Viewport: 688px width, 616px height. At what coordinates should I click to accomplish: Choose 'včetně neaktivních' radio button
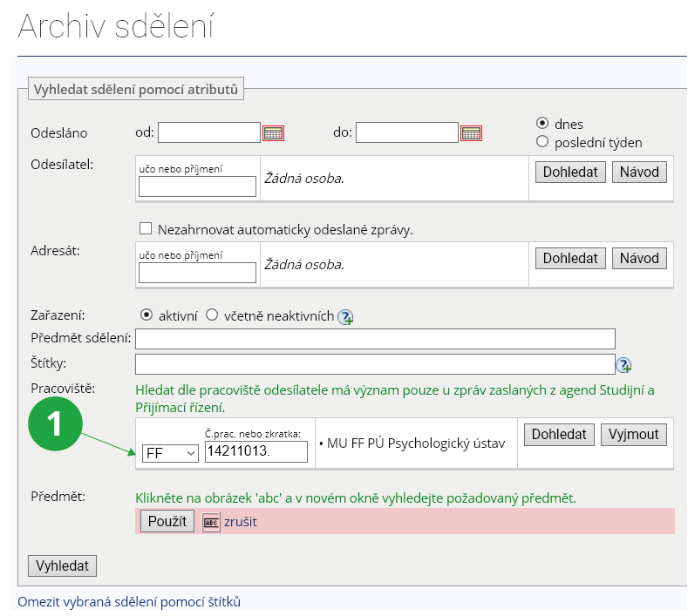212,315
